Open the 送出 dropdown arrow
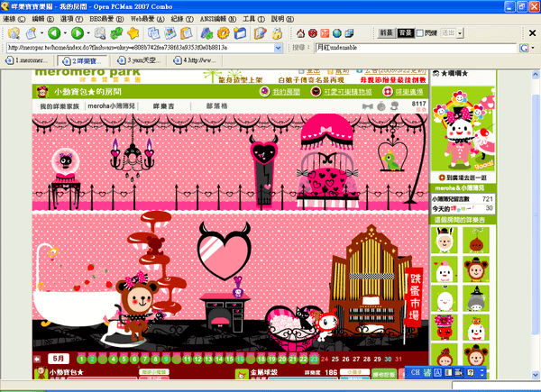 (x=460, y=33)
